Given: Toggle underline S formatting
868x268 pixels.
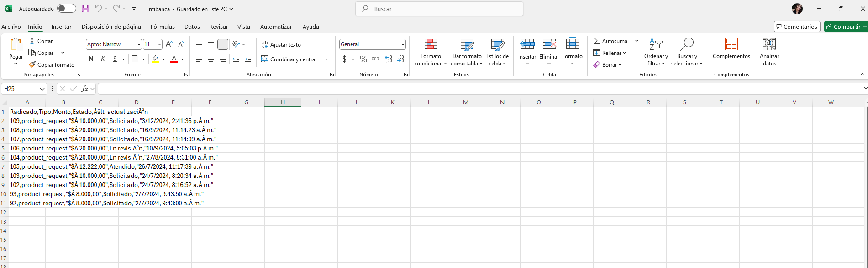Looking at the screenshot, I should 115,59.
